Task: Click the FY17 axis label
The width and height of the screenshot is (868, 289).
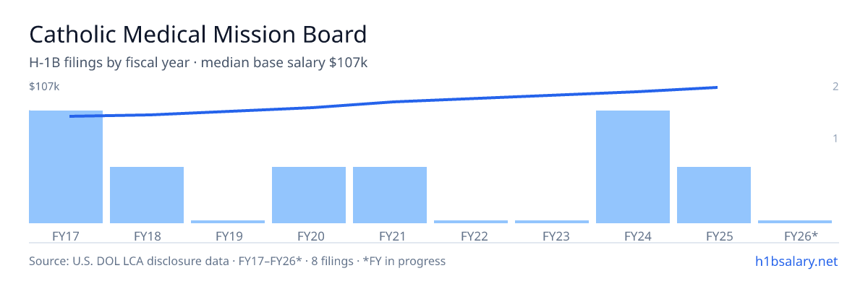Action: point(66,236)
